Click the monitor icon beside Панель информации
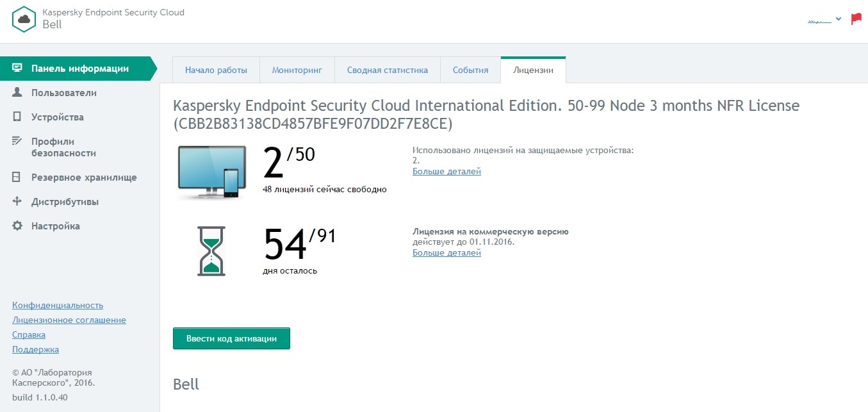The height and width of the screenshot is (412, 868). coord(17,69)
